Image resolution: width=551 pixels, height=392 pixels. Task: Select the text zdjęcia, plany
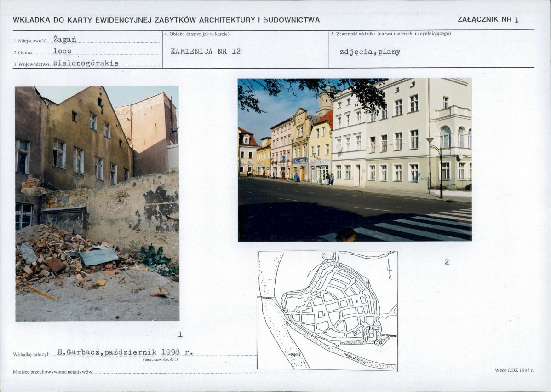tap(369, 52)
